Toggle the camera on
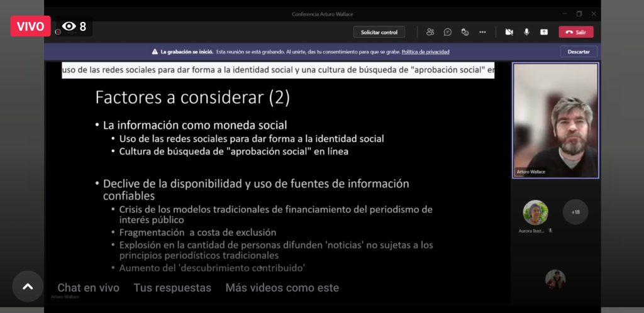 509,32
